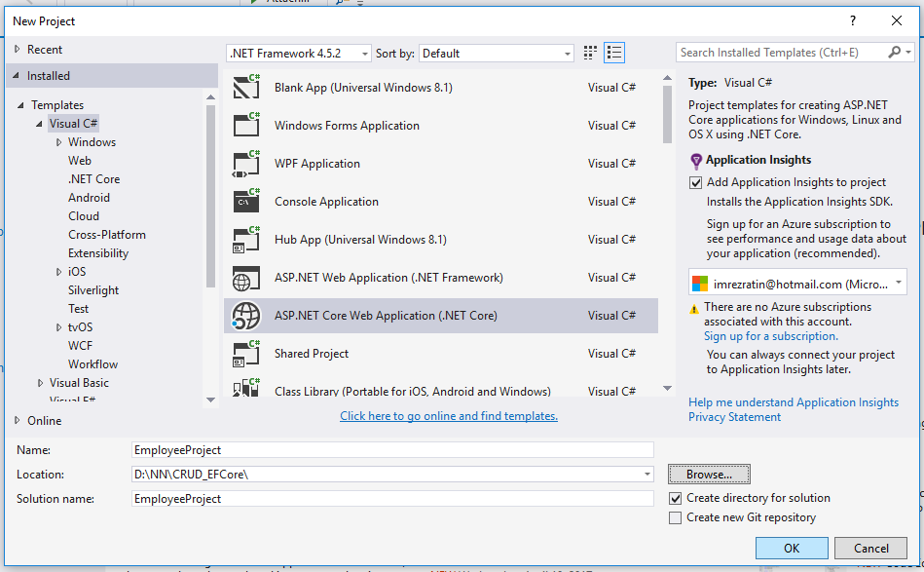Click the Blank App (Universal Windows 8.1) template icon
Screen dimensions: 924x572
click(x=246, y=88)
